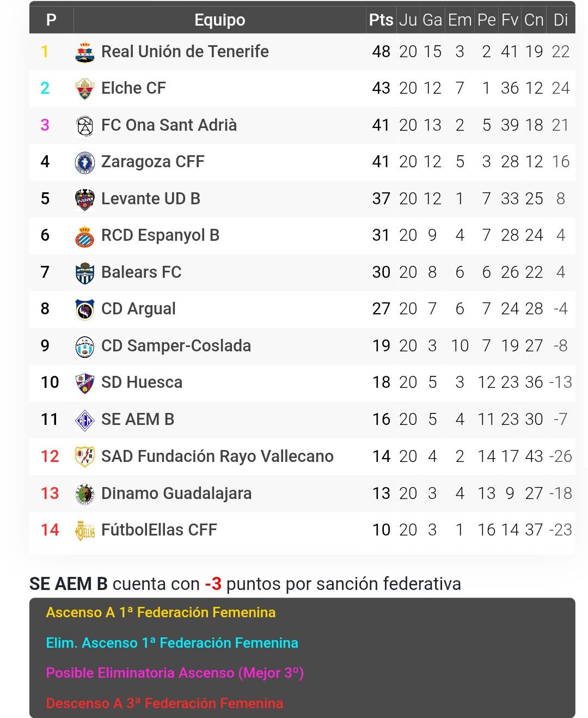
Task: Open the Dinamo Guadalajara team name
Action: click(x=176, y=493)
